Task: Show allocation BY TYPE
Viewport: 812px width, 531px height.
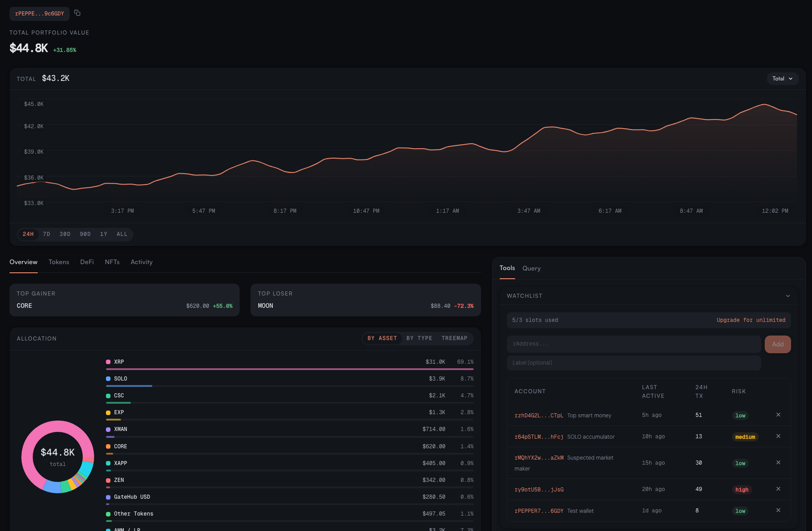Action: point(419,338)
